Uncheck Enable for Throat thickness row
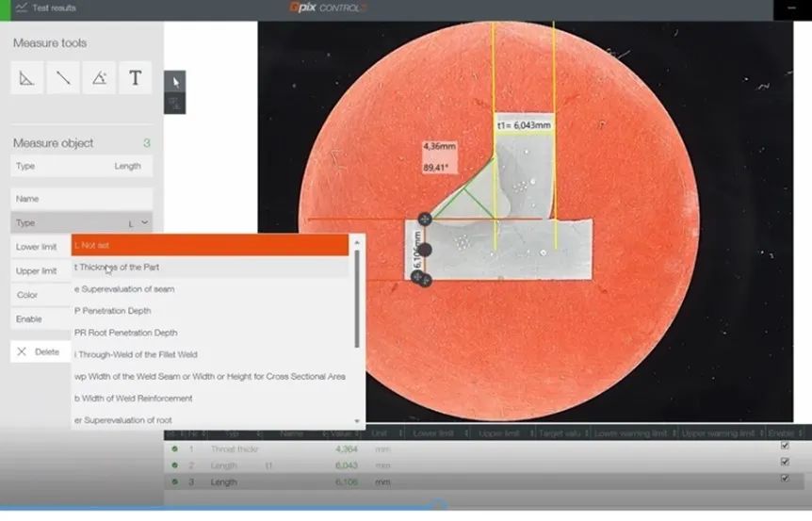 pyautogui.click(x=785, y=447)
